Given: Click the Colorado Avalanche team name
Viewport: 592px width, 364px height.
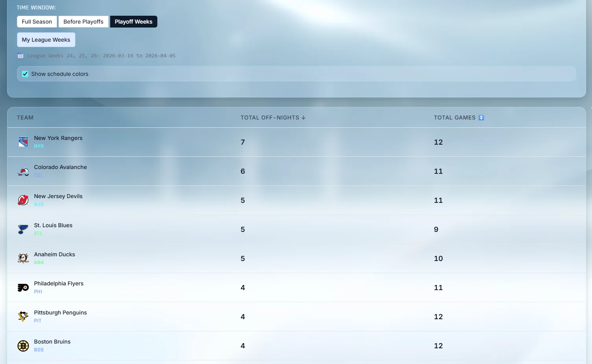Looking at the screenshot, I should pyautogui.click(x=61, y=167).
